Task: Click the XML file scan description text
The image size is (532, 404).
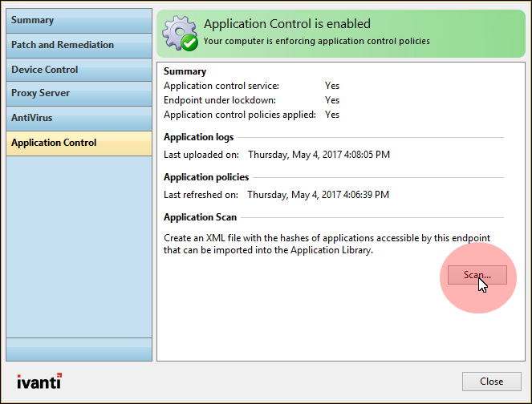Action: (327, 244)
